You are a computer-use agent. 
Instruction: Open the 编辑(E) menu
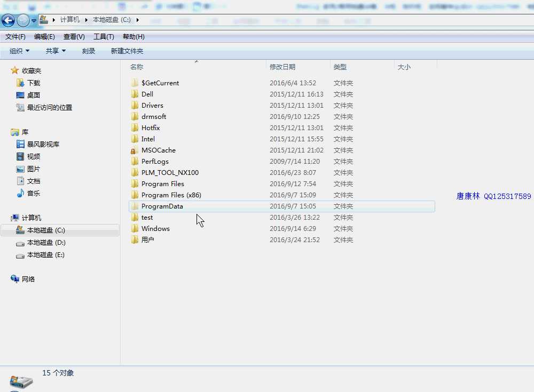44,37
